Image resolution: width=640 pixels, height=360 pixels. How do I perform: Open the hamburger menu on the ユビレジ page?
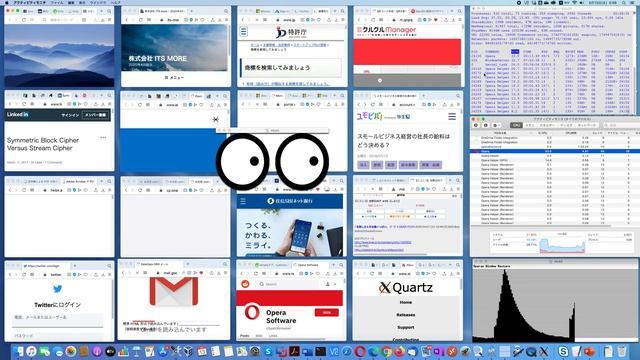coord(452,117)
